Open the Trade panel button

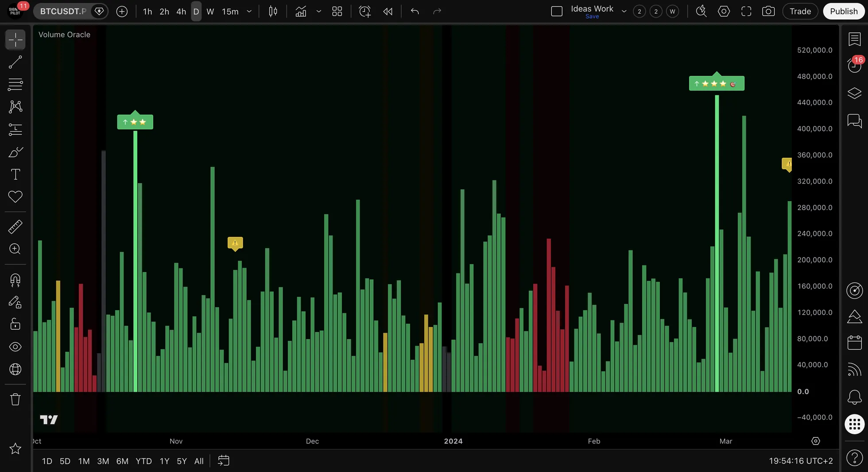800,12
